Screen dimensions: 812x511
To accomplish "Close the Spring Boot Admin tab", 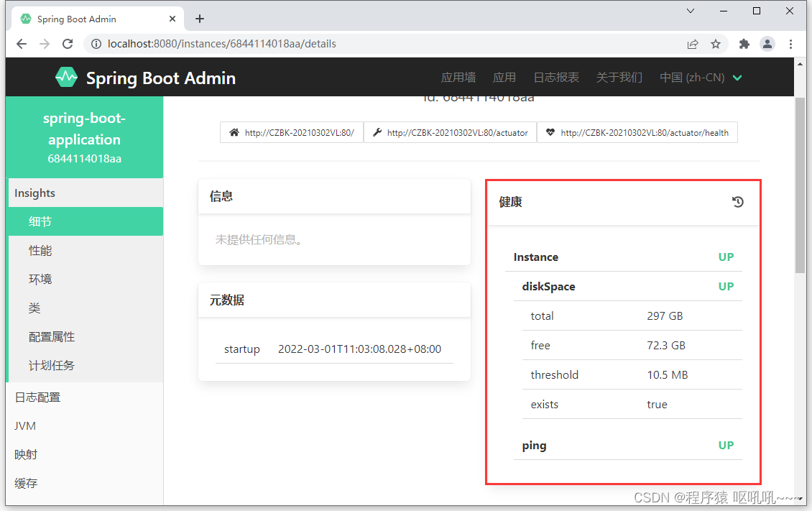I will 172,19.
